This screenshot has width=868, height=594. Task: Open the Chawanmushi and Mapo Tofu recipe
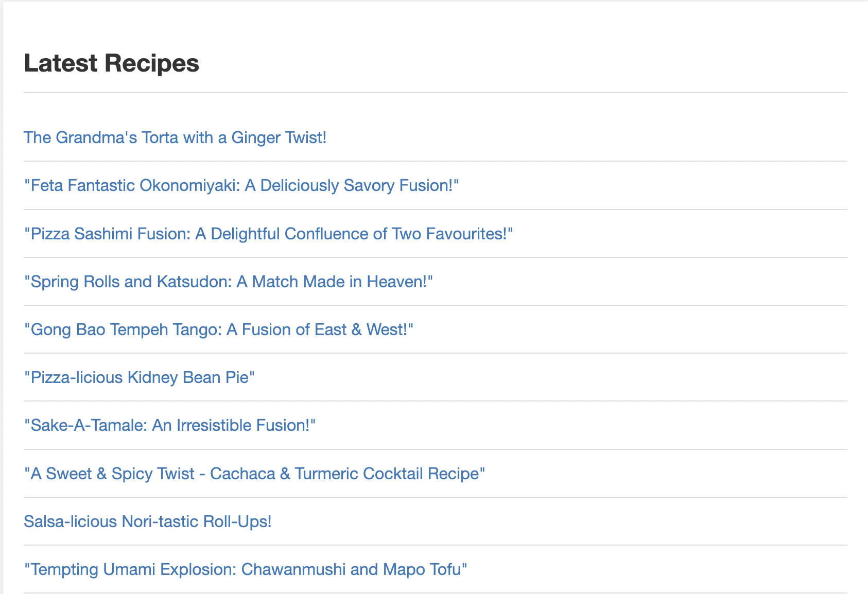click(246, 569)
